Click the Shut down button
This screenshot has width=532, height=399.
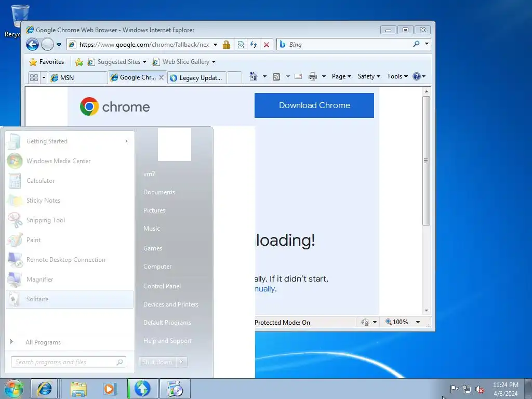click(x=157, y=362)
